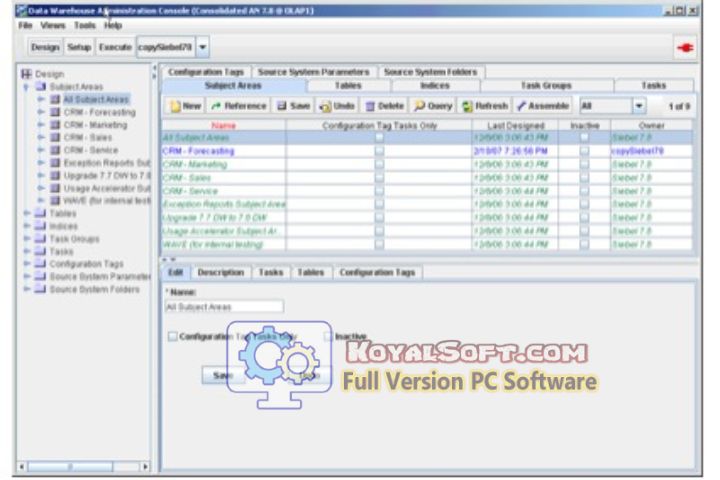Click the red connection plug icon

point(685,47)
